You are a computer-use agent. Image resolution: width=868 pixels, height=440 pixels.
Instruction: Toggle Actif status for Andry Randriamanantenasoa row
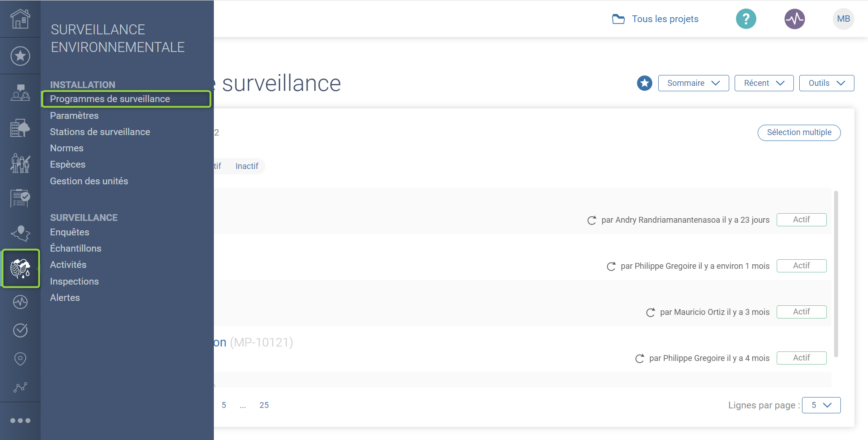tap(801, 220)
